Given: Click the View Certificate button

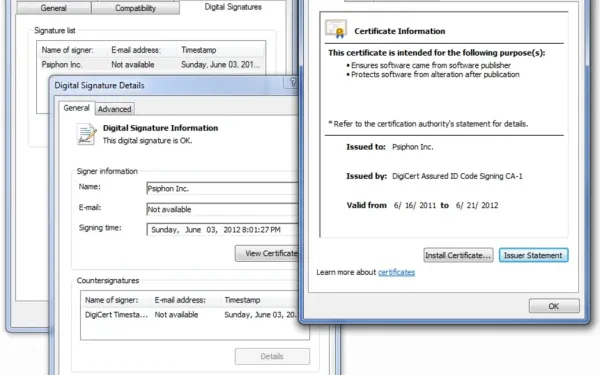Looking at the screenshot, I should click(x=267, y=253).
